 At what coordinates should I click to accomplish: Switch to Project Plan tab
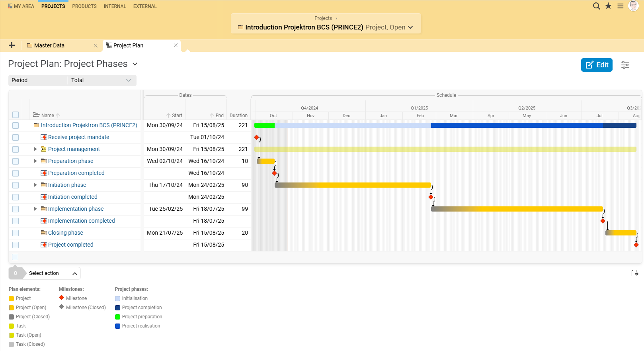(128, 45)
